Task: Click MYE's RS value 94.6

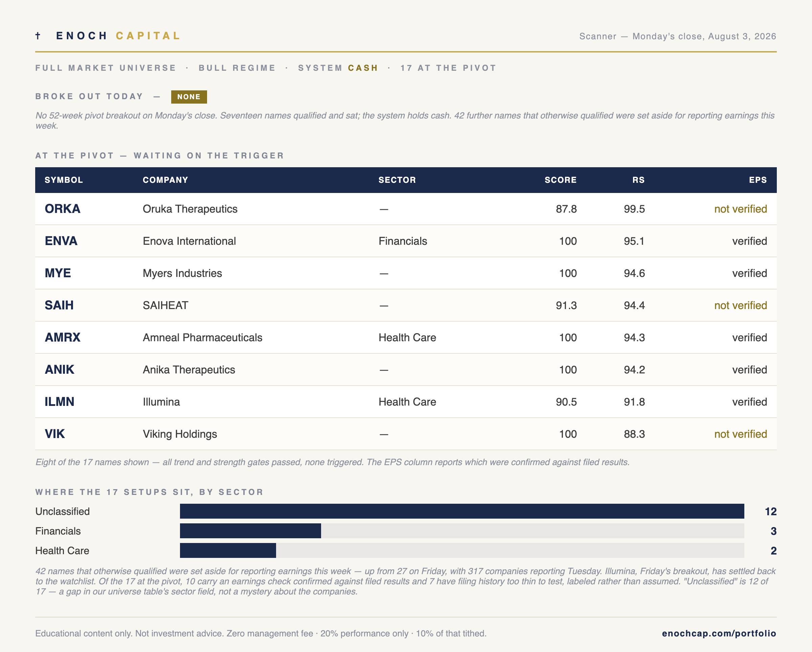Action: (x=634, y=273)
